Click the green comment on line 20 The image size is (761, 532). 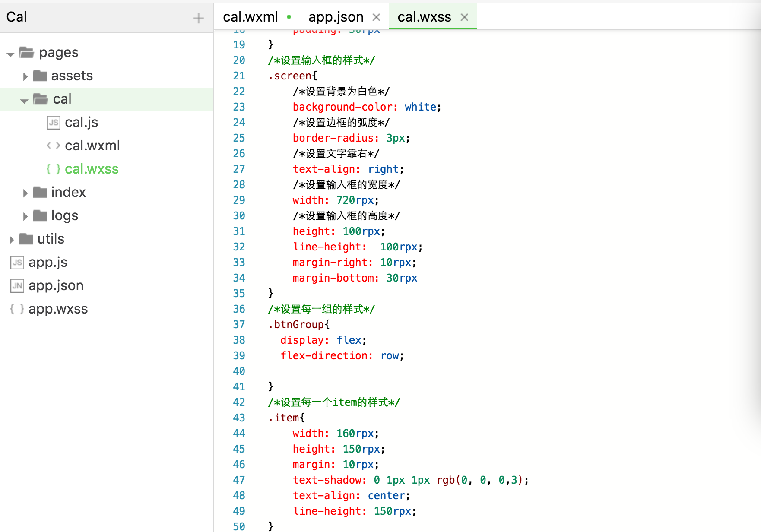pyautogui.click(x=321, y=60)
